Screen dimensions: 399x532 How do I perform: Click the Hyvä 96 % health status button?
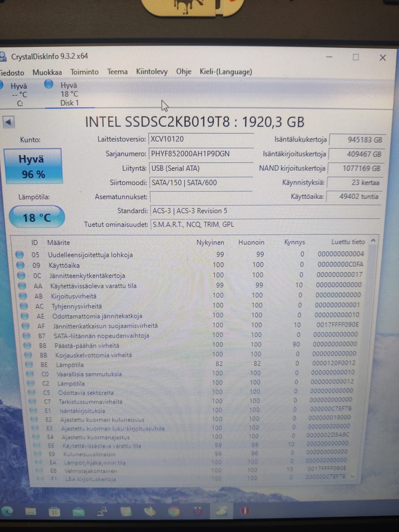click(33, 166)
